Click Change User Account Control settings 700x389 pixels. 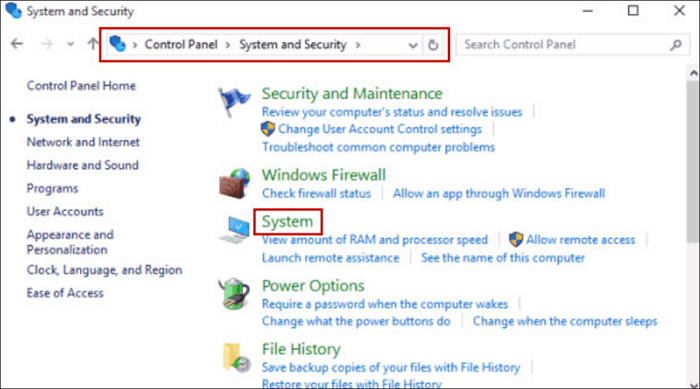(380, 129)
